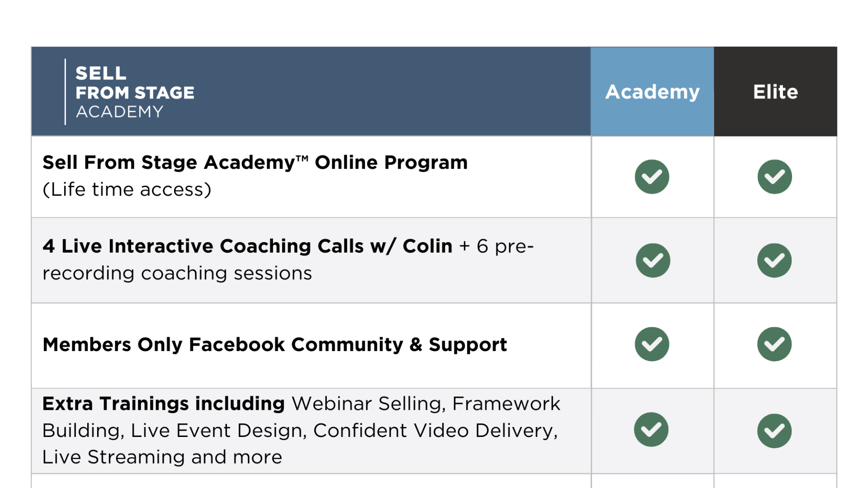The height and width of the screenshot is (488, 868).
Task: Click Academy checkmark for Facebook Community row
Action: (x=652, y=344)
